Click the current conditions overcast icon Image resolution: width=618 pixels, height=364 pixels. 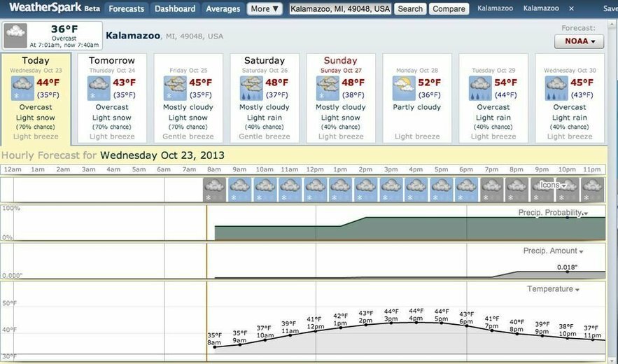15,36
